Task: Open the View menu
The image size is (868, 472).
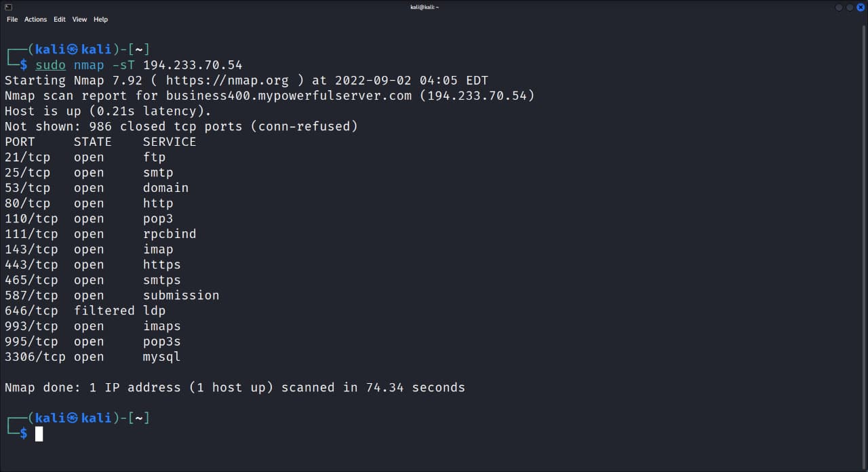Action: click(80, 20)
